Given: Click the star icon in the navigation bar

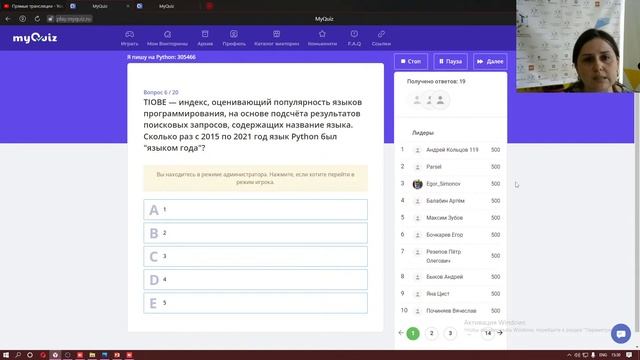Looking at the screenshot, I should (322, 34).
